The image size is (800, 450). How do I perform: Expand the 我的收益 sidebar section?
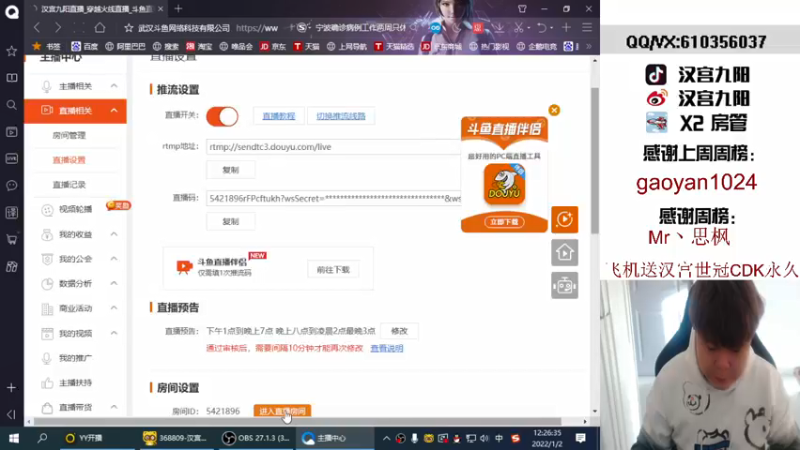click(x=114, y=234)
